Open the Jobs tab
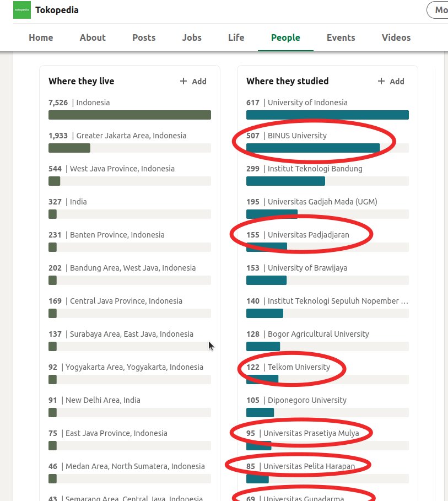Viewport: 448px width, 501px height. (192, 37)
